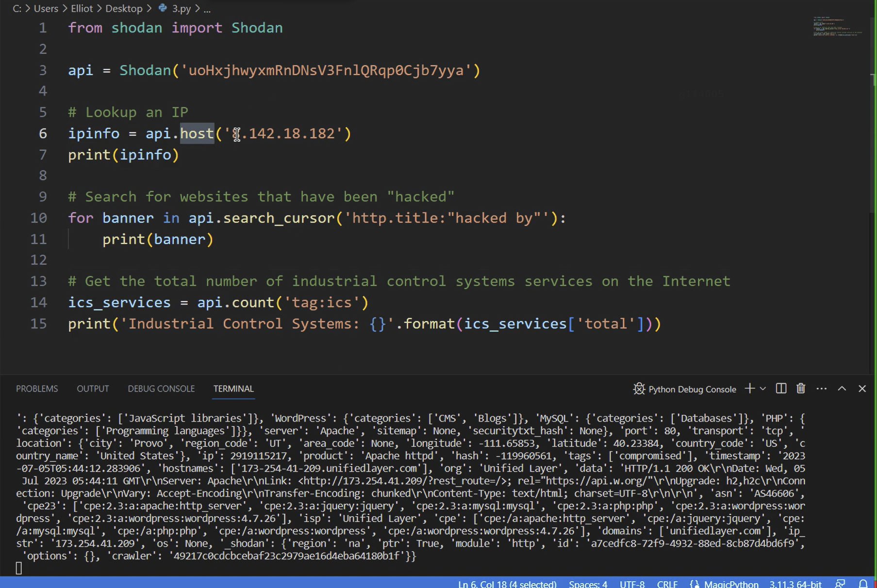Screen dimensions: 877x588
Task: Click the Ln 6, Col 18 status entry
Action: point(507,584)
